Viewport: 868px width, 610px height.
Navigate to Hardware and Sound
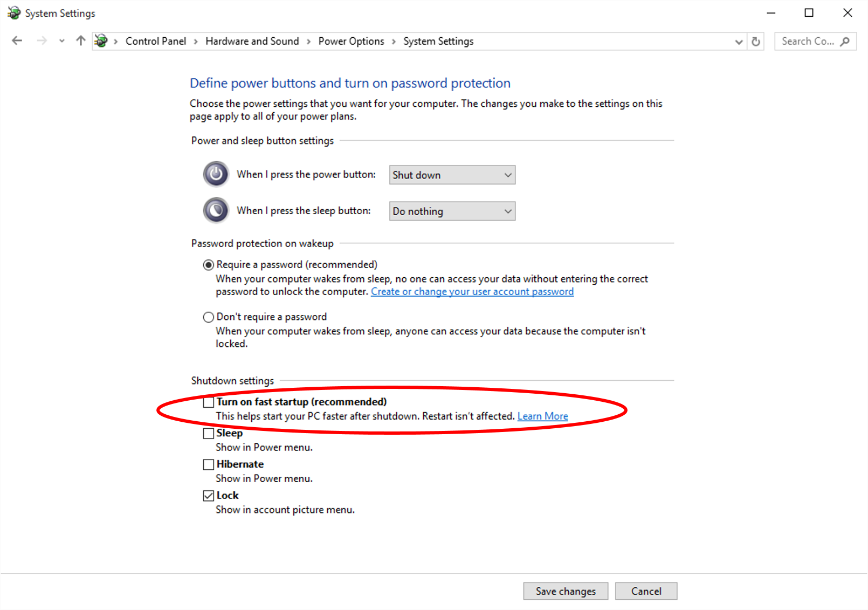coord(252,40)
